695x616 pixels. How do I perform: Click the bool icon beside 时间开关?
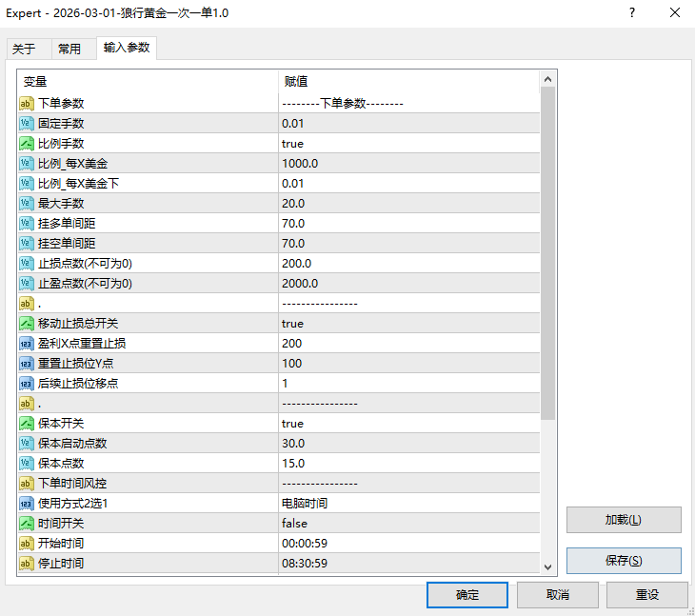pos(26,523)
